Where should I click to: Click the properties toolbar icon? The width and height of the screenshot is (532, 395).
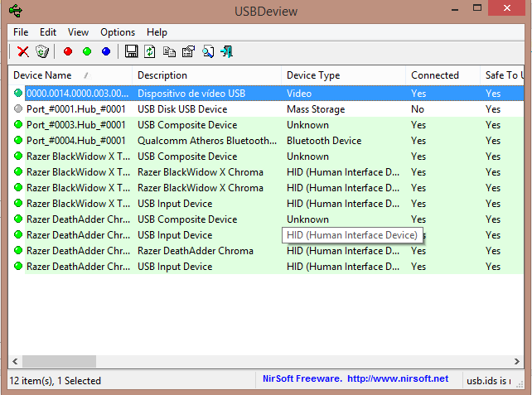coord(188,51)
